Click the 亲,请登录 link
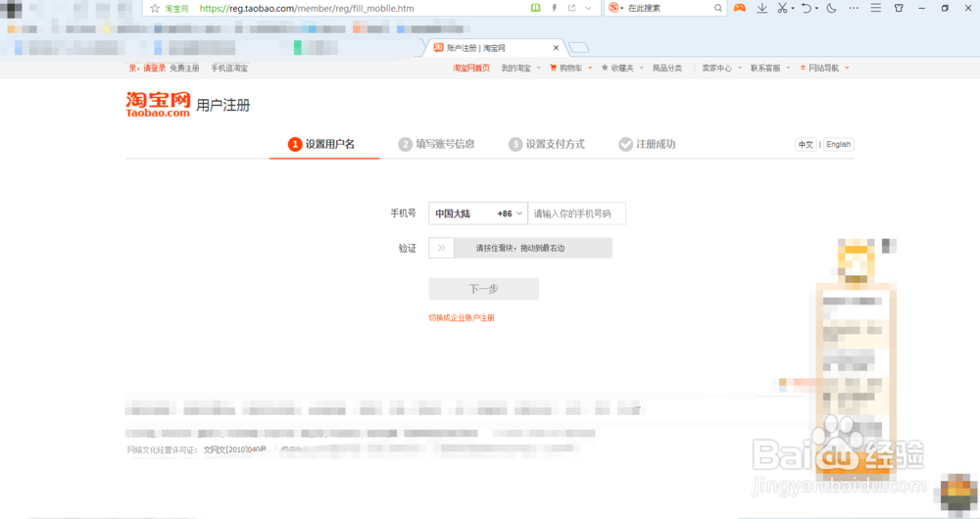The image size is (980, 519). tap(148, 69)
